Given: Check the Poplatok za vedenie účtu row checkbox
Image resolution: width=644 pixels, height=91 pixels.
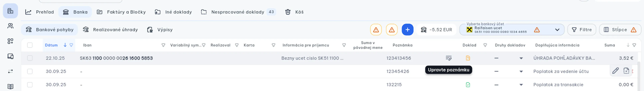Looking at the screenshot, I should (x=30, y=71).
